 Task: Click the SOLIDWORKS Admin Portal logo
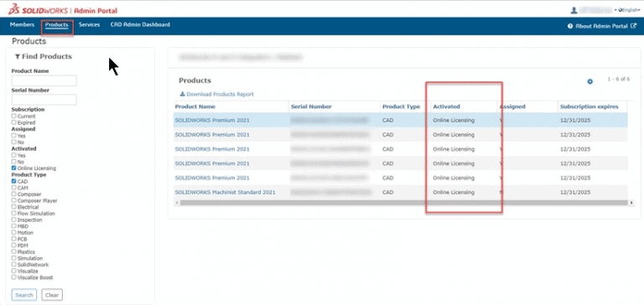pyautogui.click(x=63, y=10)
